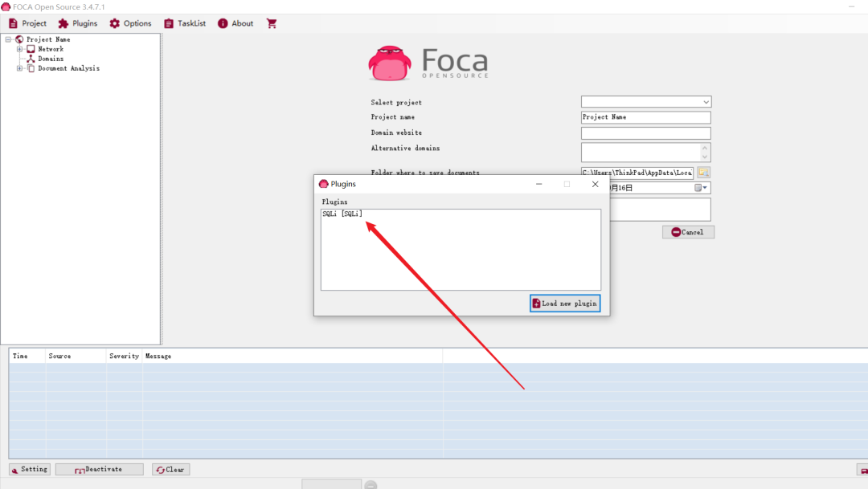Screen dimensions: 868x489
Task: Click the TaskList clipboard icon in the menu bar
Action: coord(169,23)
